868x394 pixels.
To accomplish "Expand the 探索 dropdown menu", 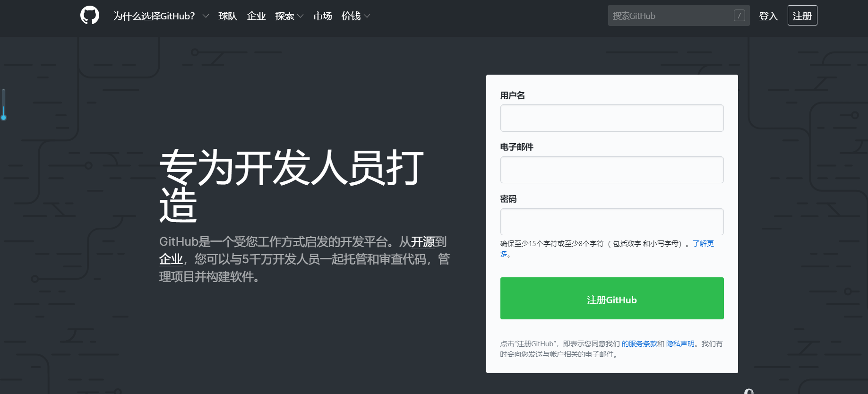I will click(289, 16).
